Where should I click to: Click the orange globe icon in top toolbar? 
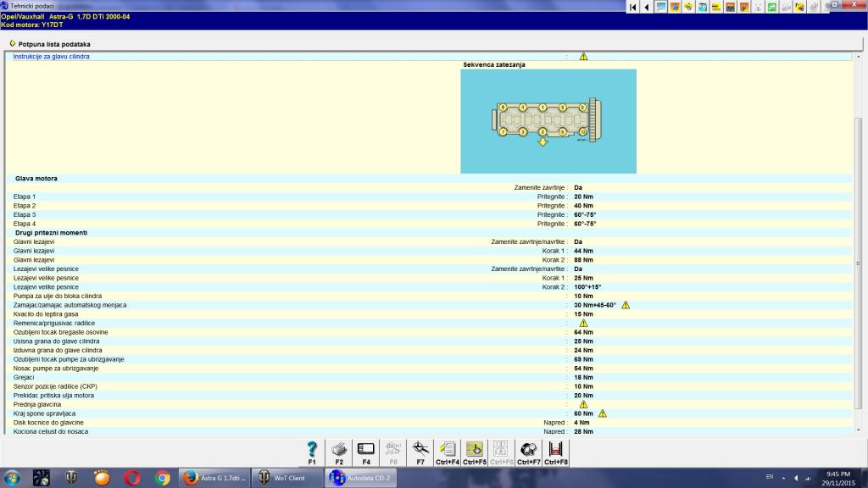674,7
